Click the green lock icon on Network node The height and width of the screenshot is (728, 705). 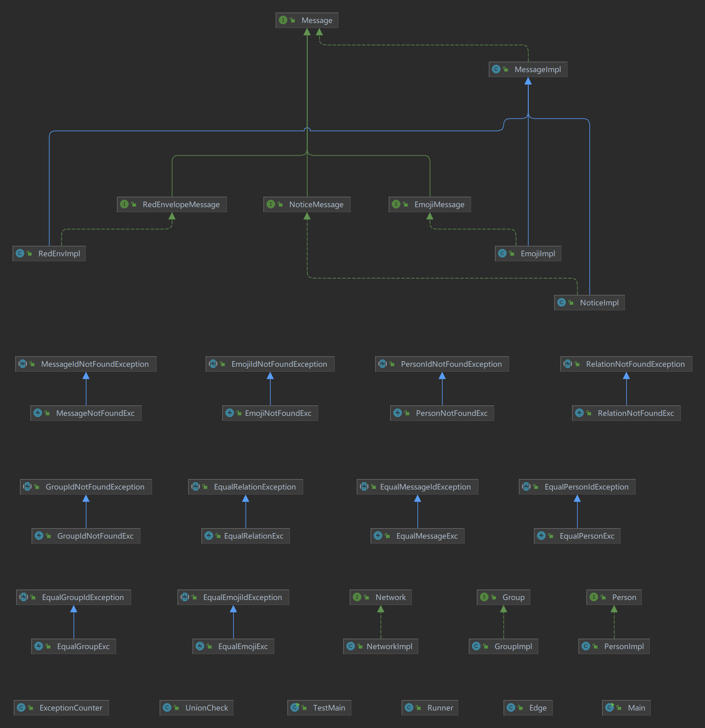pyautogui.click(x=366, y=597)
